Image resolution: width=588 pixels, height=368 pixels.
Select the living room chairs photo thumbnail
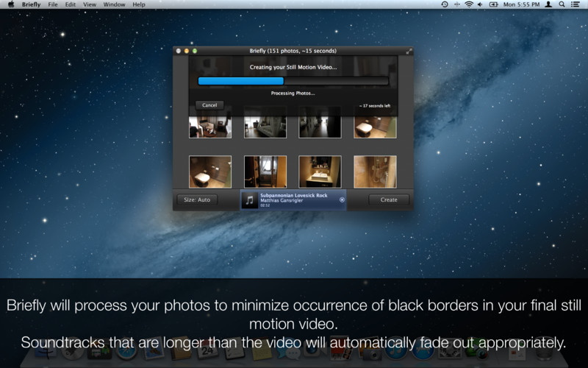click(210, 127)
